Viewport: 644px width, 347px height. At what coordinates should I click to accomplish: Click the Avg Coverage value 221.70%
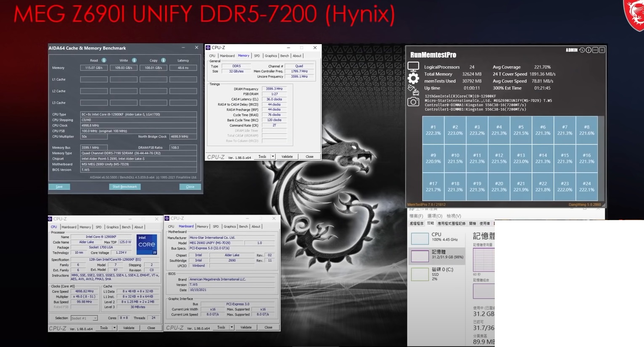[x=543, y=67]
